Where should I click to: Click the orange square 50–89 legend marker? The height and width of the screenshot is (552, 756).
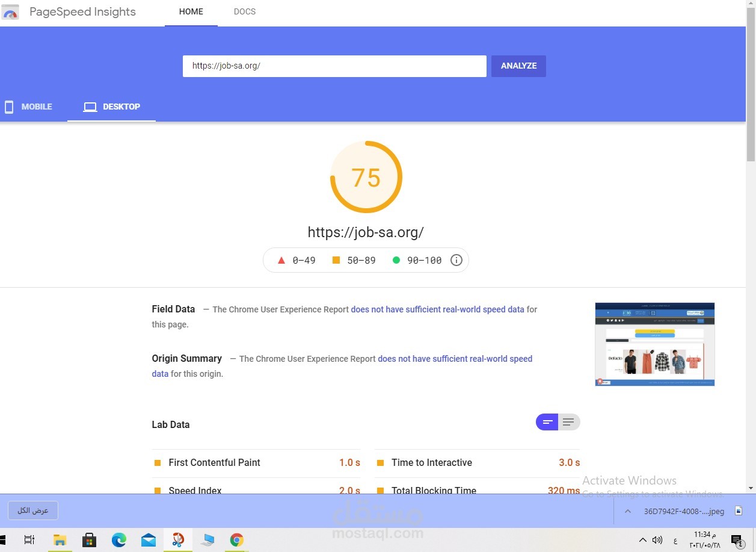coord(336,260)
